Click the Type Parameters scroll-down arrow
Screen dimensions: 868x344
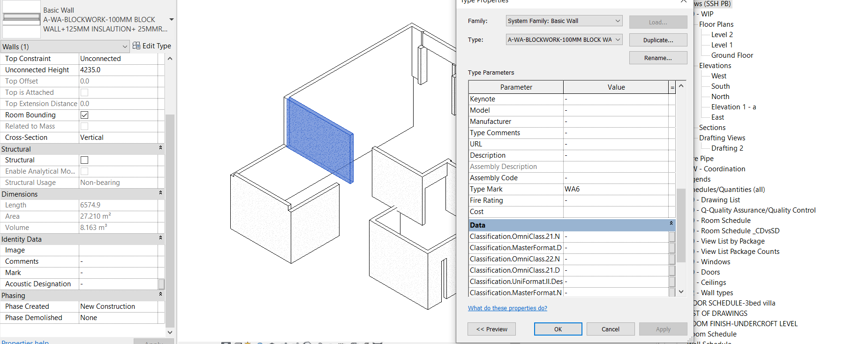(x=681, y=292)
